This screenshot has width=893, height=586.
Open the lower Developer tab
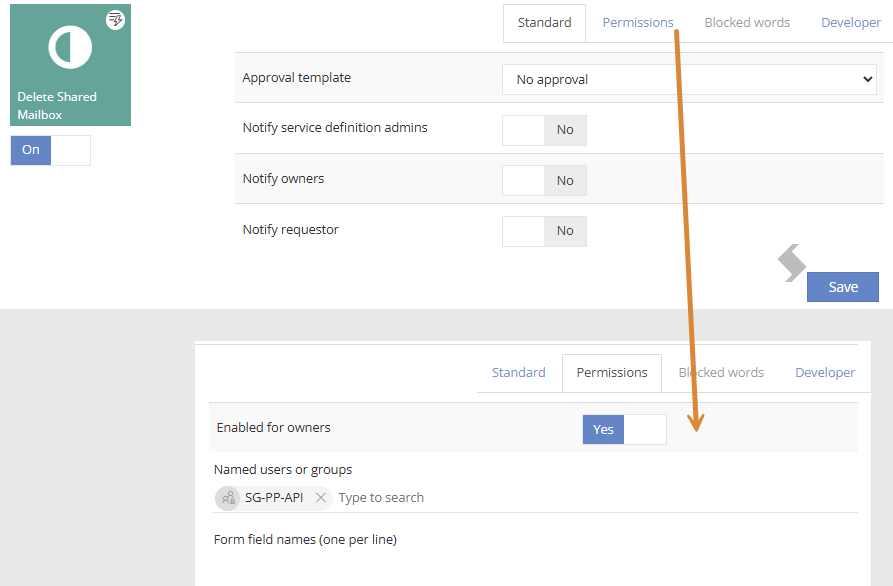point(825,372)
